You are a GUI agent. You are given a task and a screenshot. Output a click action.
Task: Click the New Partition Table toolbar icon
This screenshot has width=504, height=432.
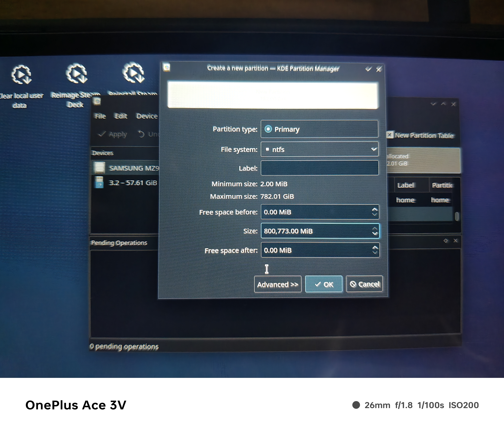(x=390, y=135)
